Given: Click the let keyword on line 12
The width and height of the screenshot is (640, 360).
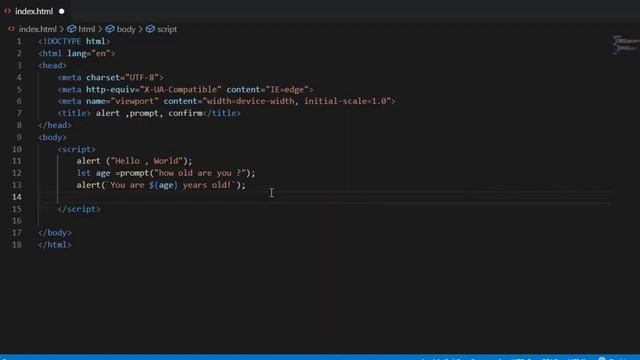Looking at the screenshot, I should tap(84, 173).
